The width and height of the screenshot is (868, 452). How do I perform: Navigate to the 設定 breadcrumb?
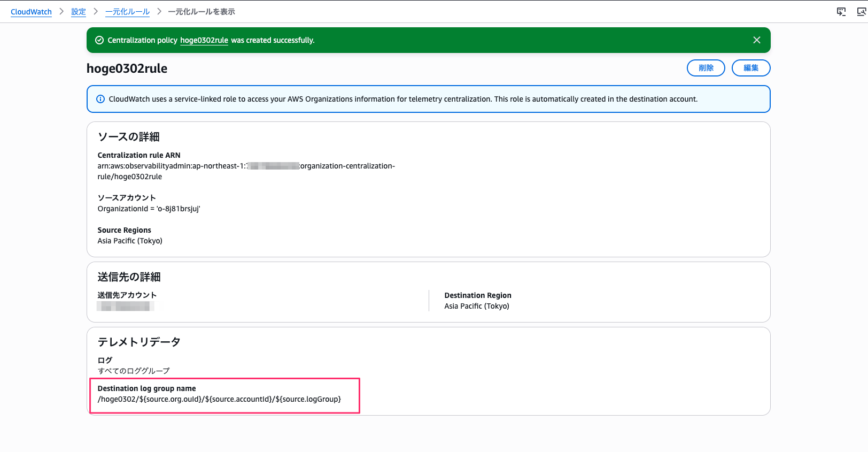click(79, 12)
